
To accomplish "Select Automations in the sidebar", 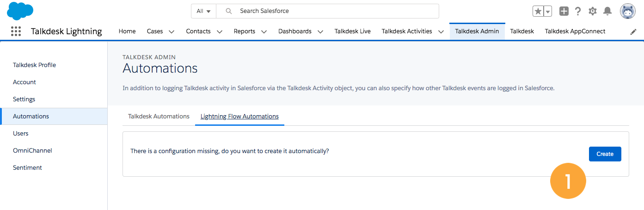I will tap(54, 117).
